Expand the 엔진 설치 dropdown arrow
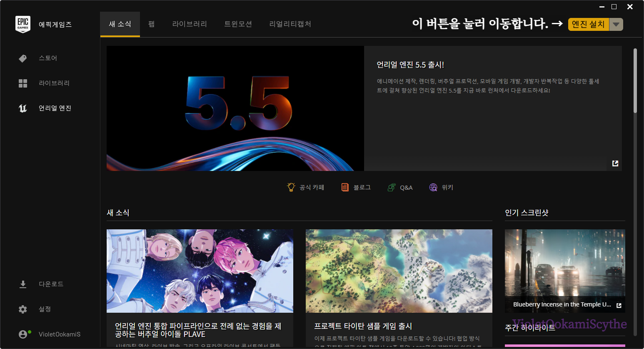 [616, 24]
